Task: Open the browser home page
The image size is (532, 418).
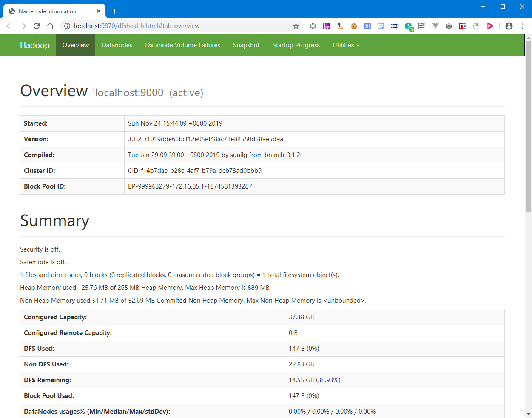Action: click(50, 26)
